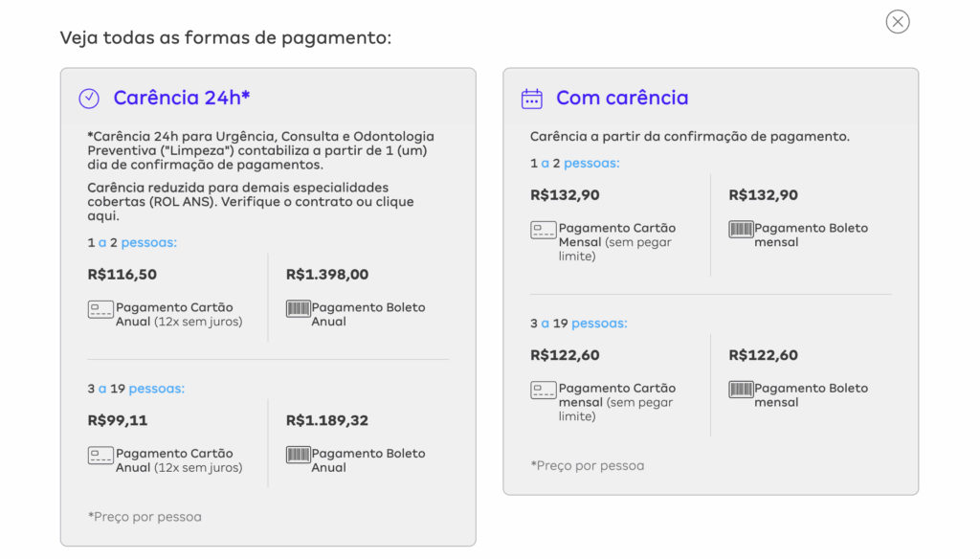The height and width of the screenshot is (559, 980).
Task: Click the card icon under R$116,50
Action: (100, 309)
